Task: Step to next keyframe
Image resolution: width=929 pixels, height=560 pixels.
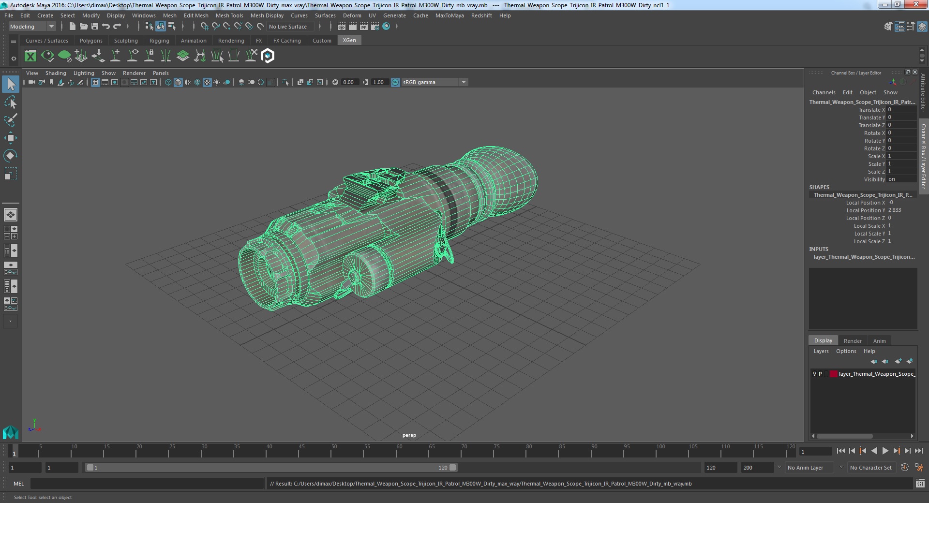Action: pyautogui.click(x=896, y=451)
